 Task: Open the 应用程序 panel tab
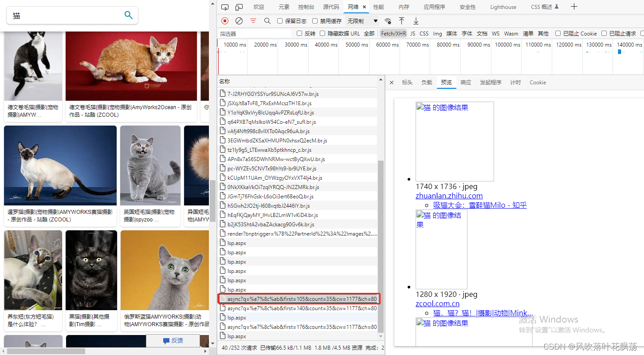(434, 7)
